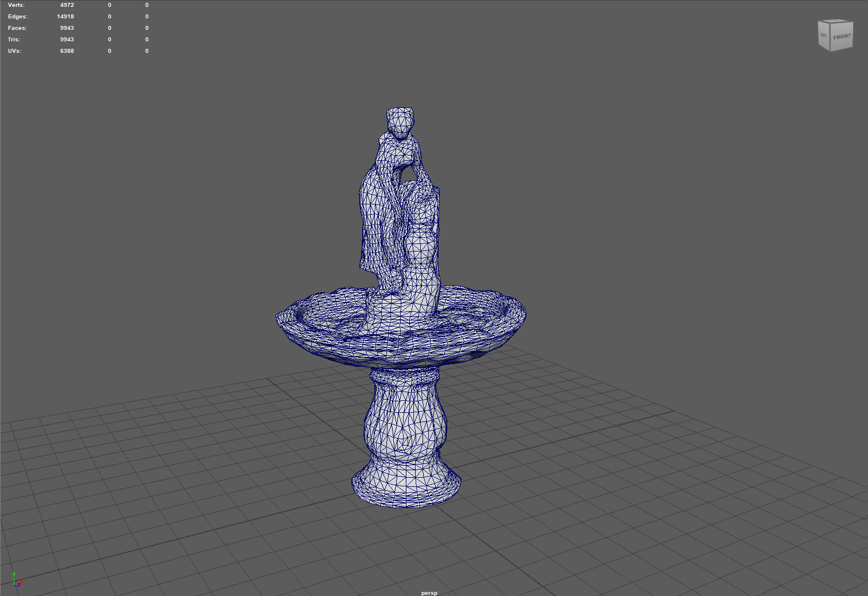Click the UV count value 6388

[x=67, y=51]
